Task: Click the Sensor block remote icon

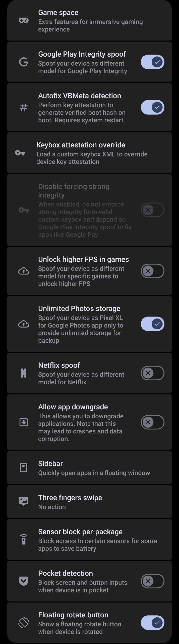Action: 24,539
